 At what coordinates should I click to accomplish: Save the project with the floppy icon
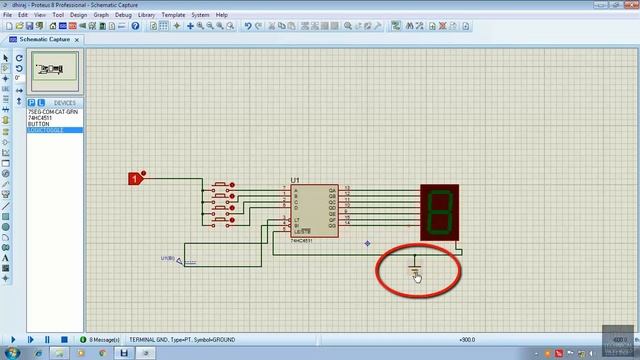pos(29,26)
